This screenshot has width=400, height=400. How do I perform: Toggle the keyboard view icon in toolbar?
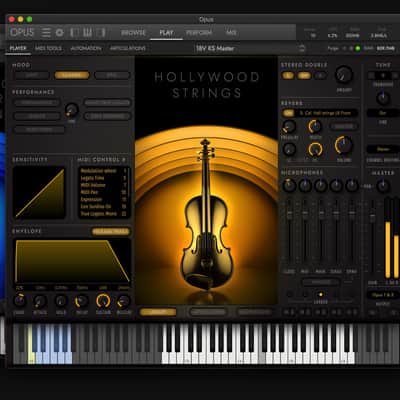click(88, 32)
